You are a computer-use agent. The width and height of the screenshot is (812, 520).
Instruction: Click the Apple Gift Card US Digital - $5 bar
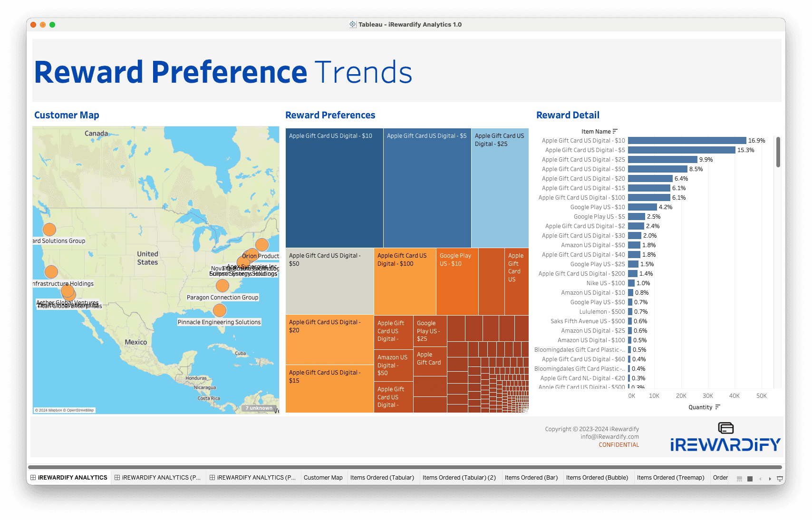click(x=681, y=150)
